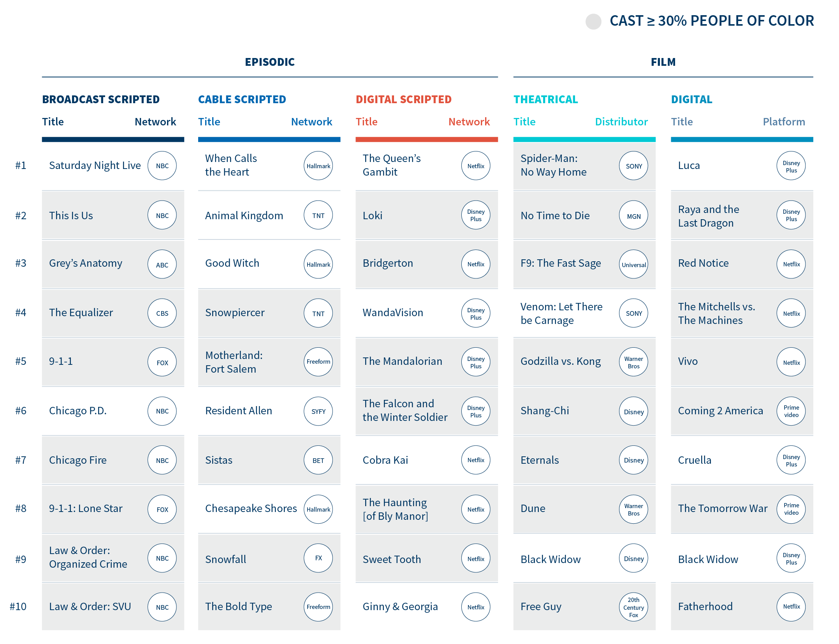Click the BET badge beside Sistas
Screen dimensions: 839x644
318,460
